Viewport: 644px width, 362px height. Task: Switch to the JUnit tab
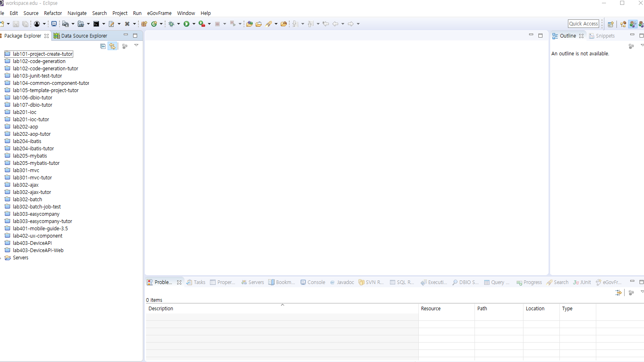click(582, 282)
